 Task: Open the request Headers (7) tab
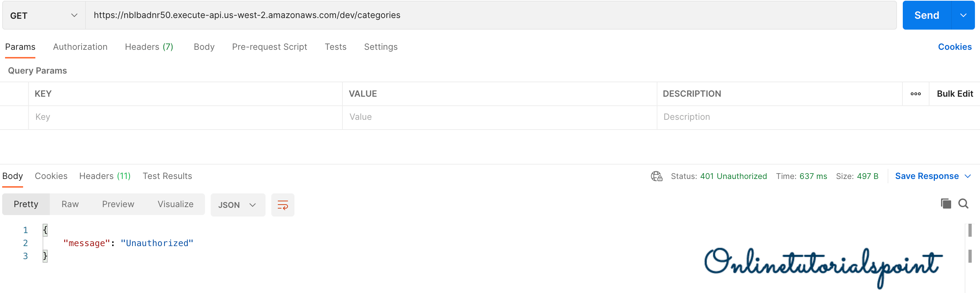click(149, 47)
